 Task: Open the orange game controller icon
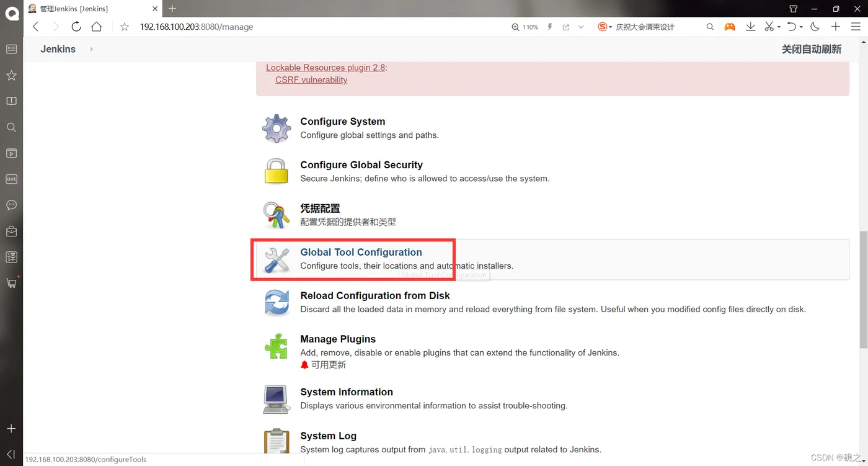click(730, 27)
